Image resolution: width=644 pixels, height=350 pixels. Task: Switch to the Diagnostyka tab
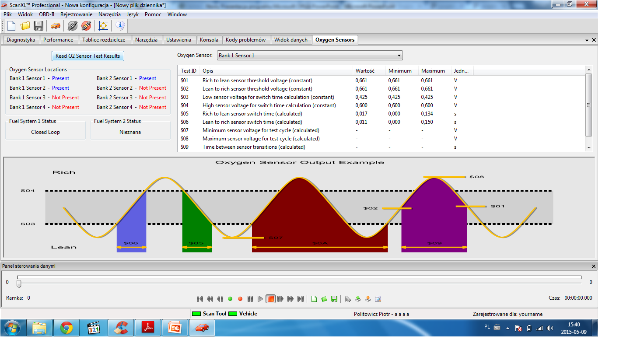point(21,40)
